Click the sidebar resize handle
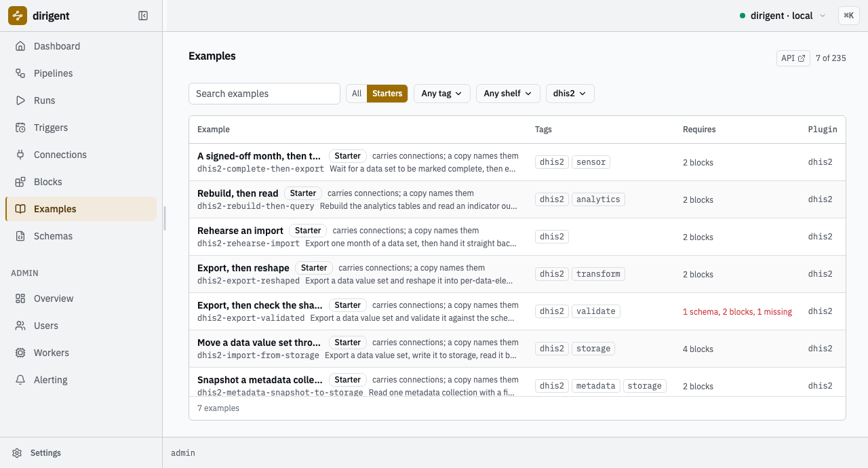This screenshot has height=468, width=868. click(x=165, y=218)
